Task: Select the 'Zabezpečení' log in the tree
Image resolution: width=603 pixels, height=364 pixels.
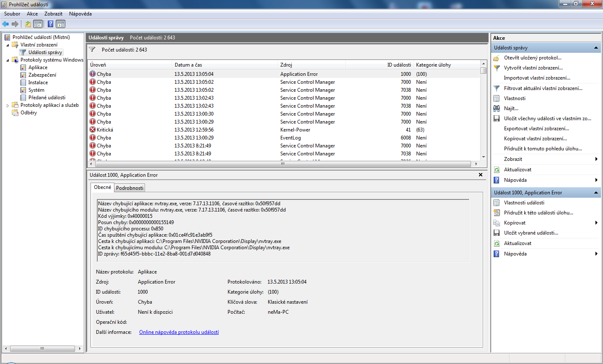Action: click(42, 75)
